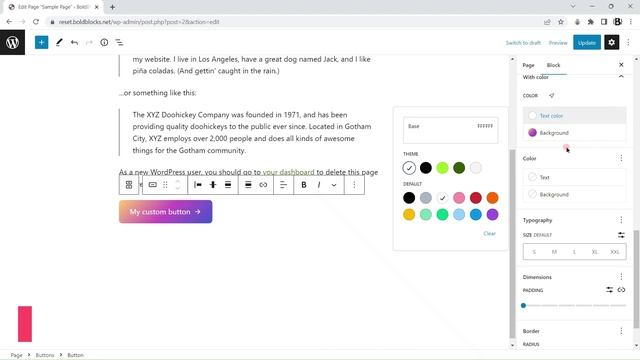640x360 pixels.
Task: Open the List View icon
Action: (x=119, y=42)
